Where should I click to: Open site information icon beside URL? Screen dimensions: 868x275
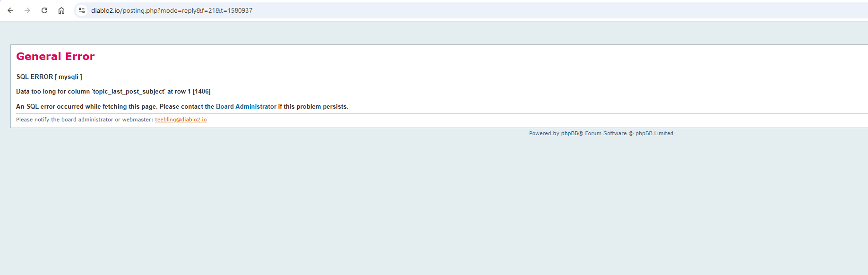[82, 10]
